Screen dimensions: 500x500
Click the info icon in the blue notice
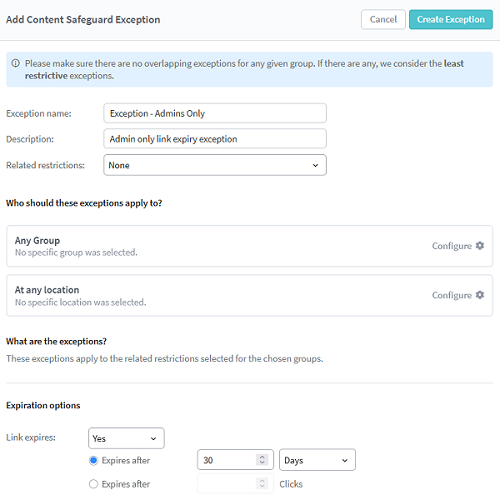click(x=15, y=63)
